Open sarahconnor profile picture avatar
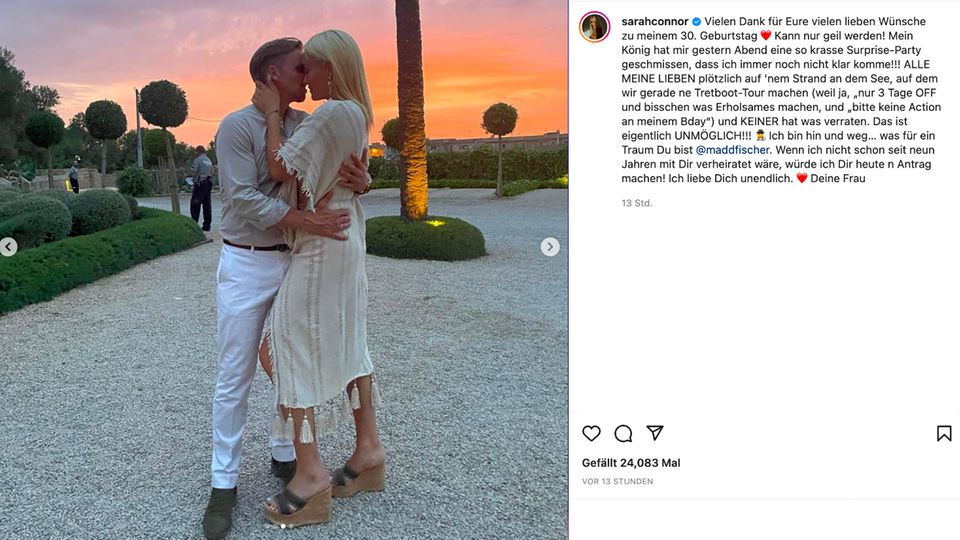The width and height of the screenshot is (960, 540). 594,27
